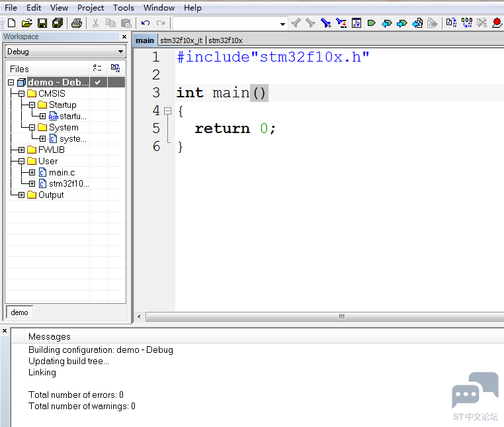Expand the startu... assembly file node
The width and height of the screenshot is (504, 427).
(x=43, y=116)
